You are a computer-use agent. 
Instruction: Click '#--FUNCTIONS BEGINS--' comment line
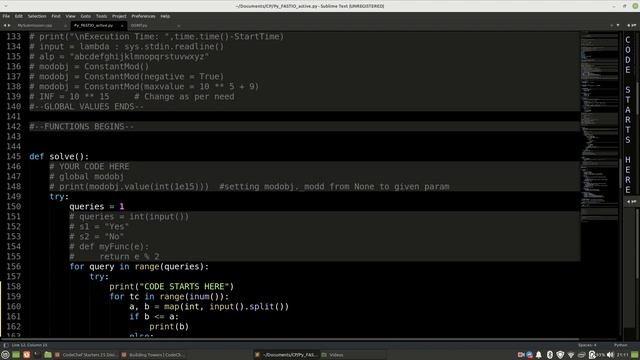pyautogui.click(x=82, y=127)
